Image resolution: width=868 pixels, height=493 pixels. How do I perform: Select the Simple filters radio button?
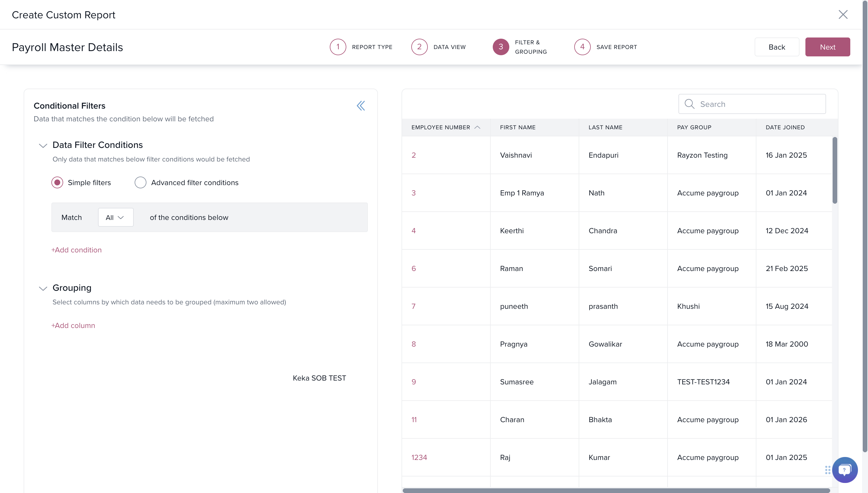point(57,182)
